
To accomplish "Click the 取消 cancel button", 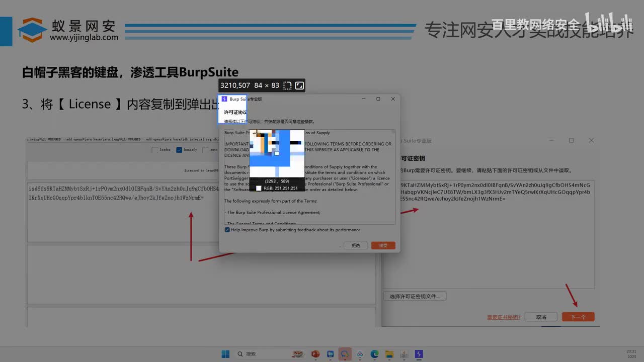I will click(541, 317).
